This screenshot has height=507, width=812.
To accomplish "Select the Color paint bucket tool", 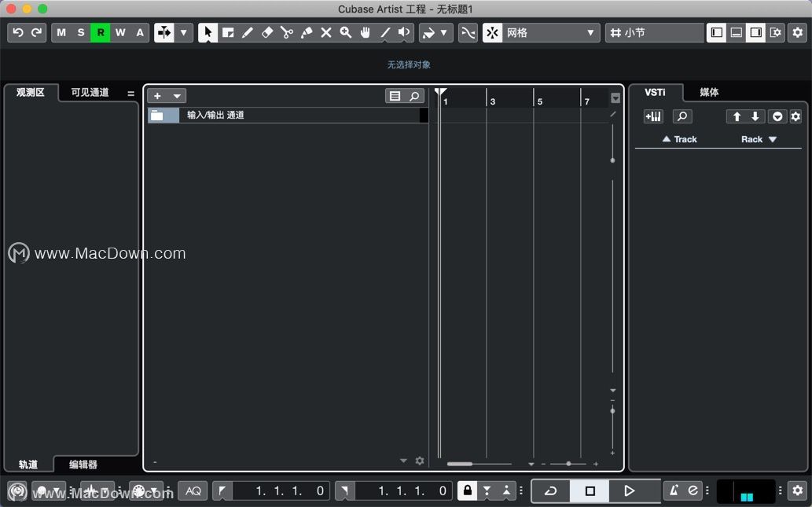I will tap(428, 33).
